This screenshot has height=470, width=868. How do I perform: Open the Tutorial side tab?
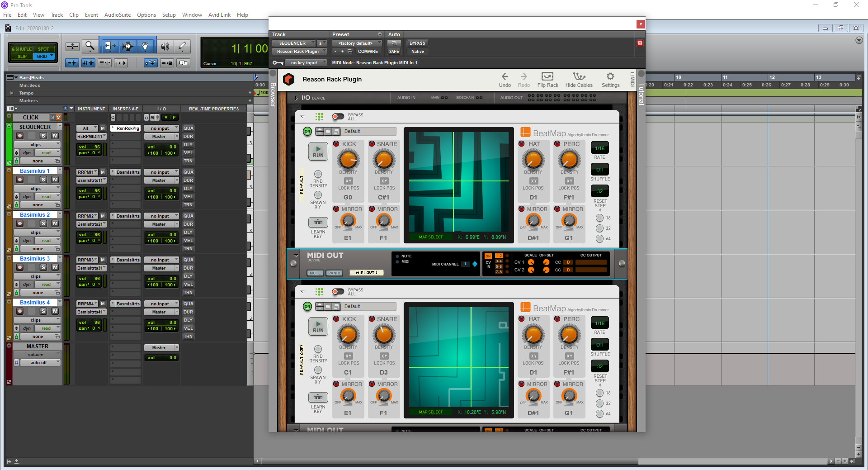(x=641, y=94)
